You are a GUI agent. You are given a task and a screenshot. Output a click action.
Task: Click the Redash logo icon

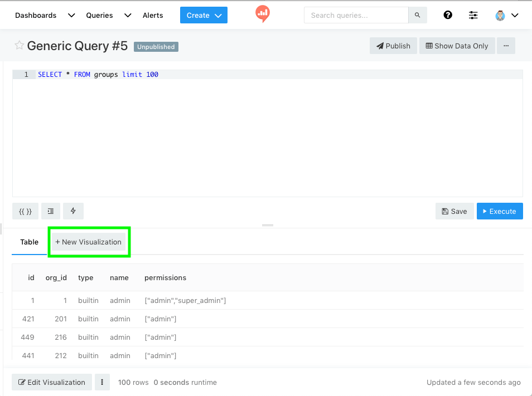(263, 14)
